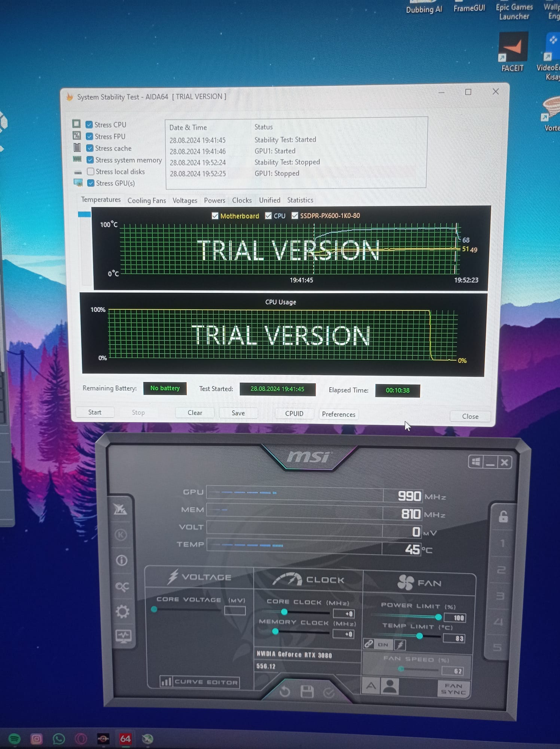Switch to Clocks tab
The image size is (560, 749).
(242, 200)
